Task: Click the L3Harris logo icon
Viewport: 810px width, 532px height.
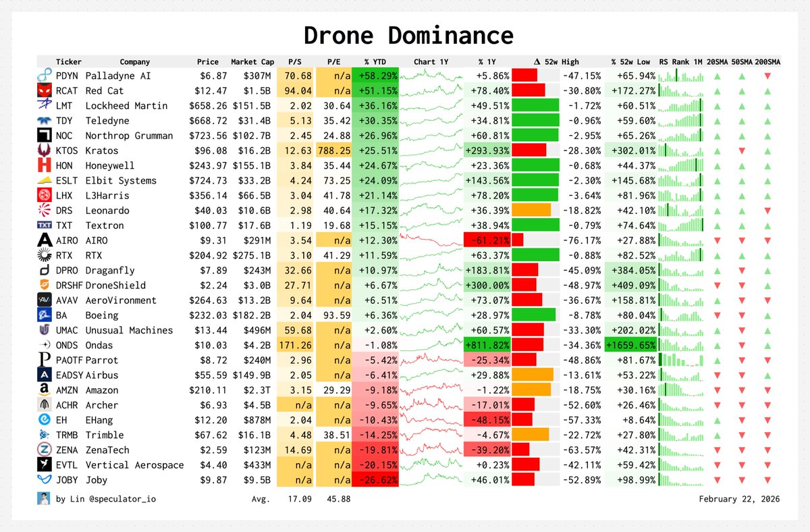Action: (45, 195)
